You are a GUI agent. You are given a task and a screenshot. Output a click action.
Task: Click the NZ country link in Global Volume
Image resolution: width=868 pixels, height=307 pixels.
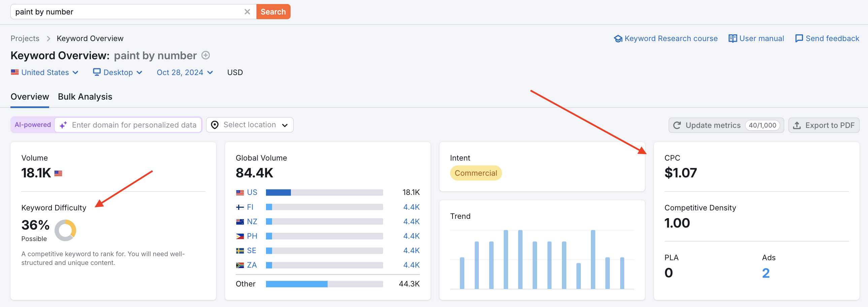click(x=252, y=221)
